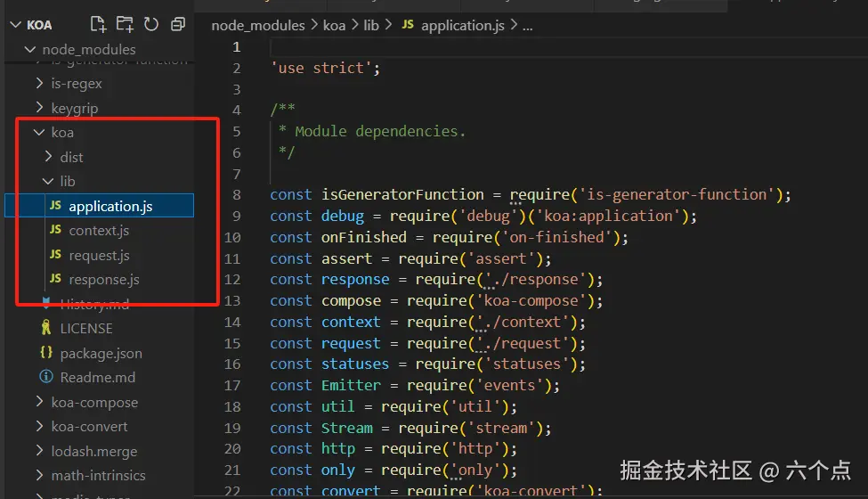The width and height of the screenshot is (868, 499).
Task: Click the New File icon in explorer header
Action: (x=98, y=24)
